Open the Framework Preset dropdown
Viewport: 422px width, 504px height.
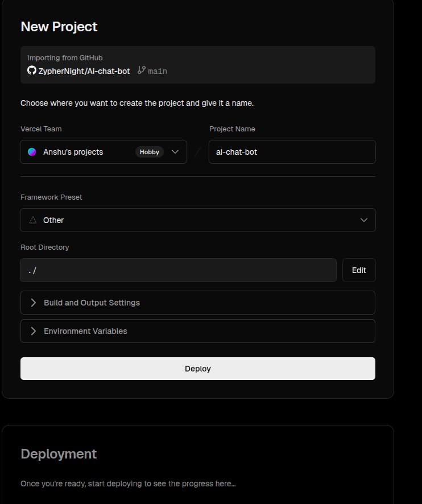pyautogui.click(x=197, y=220)
